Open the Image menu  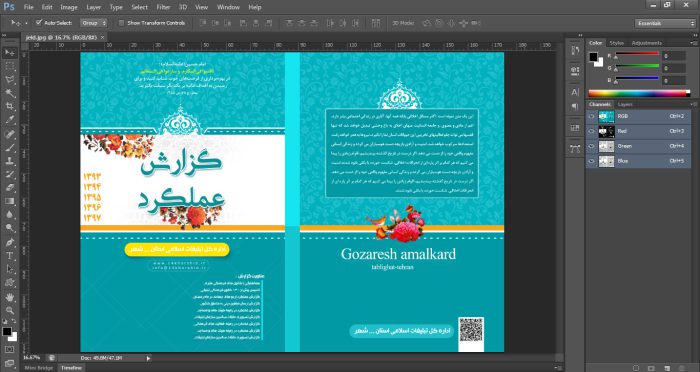[69, 7]
